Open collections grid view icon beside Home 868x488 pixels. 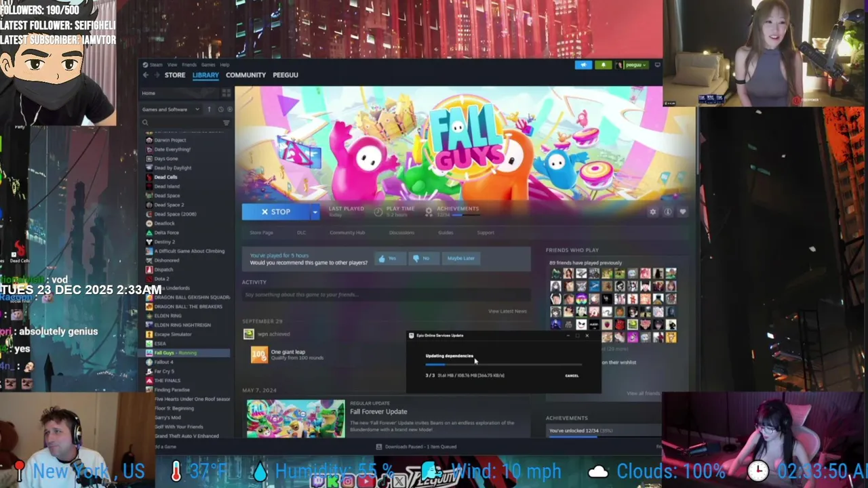click(x=226, y=93)
